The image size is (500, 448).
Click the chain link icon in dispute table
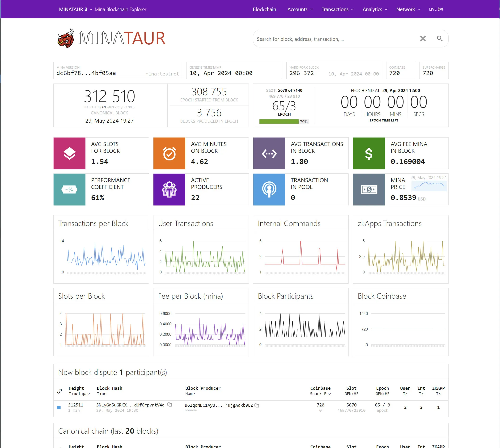pos(59,391)
